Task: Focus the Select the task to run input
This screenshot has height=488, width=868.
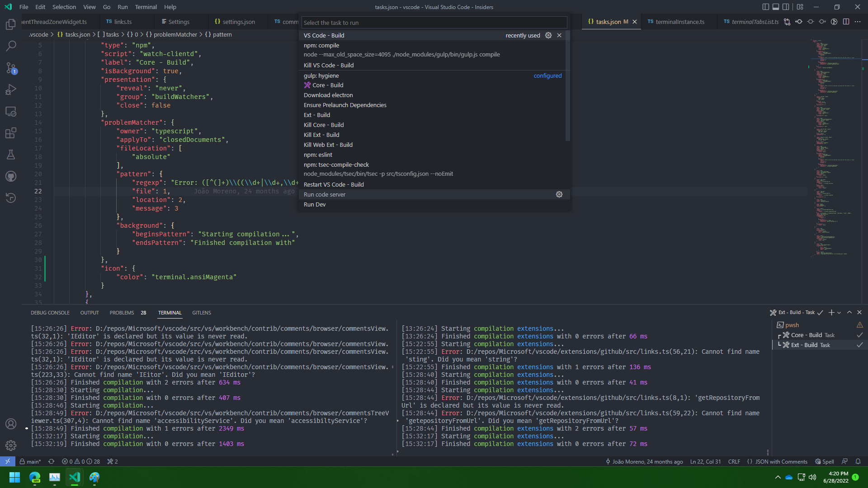Action: tap(434, 23)
